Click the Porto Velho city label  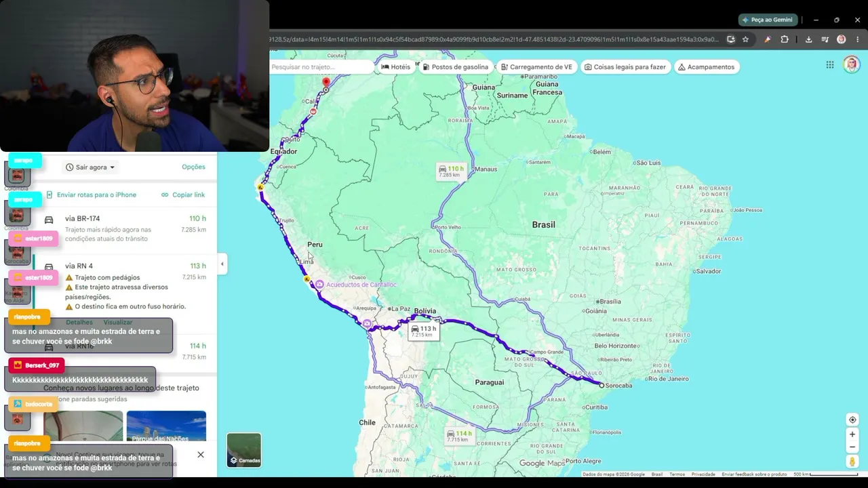[448, 227]
